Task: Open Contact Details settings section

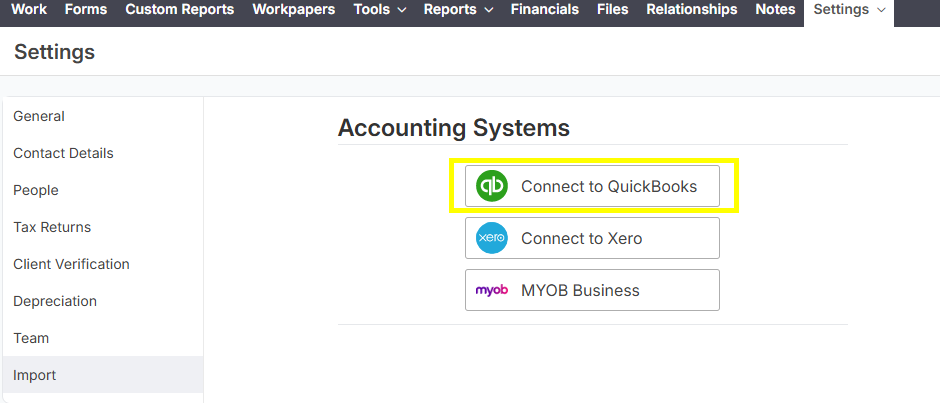Action: [103, 154]
